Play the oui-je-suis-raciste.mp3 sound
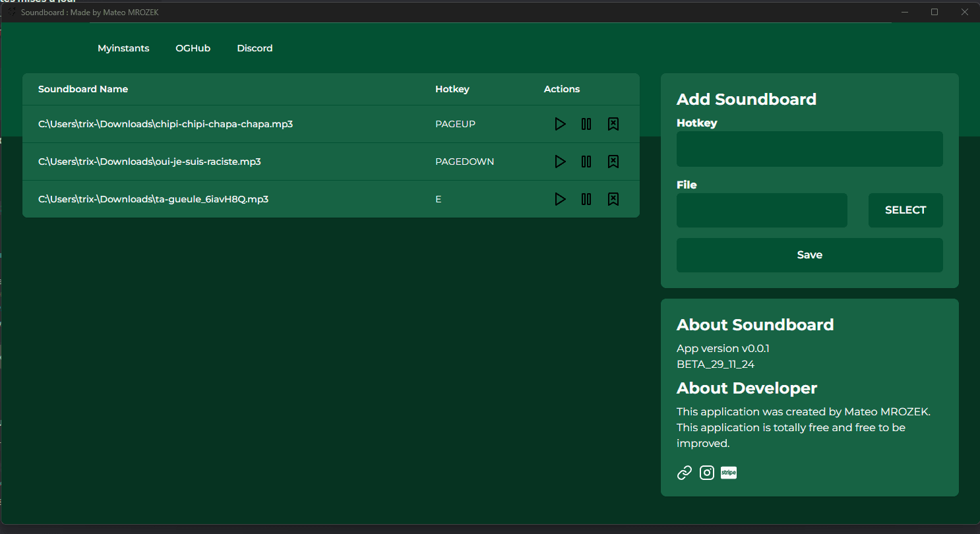This screenshot has width=980, height=534. [560, 162]
